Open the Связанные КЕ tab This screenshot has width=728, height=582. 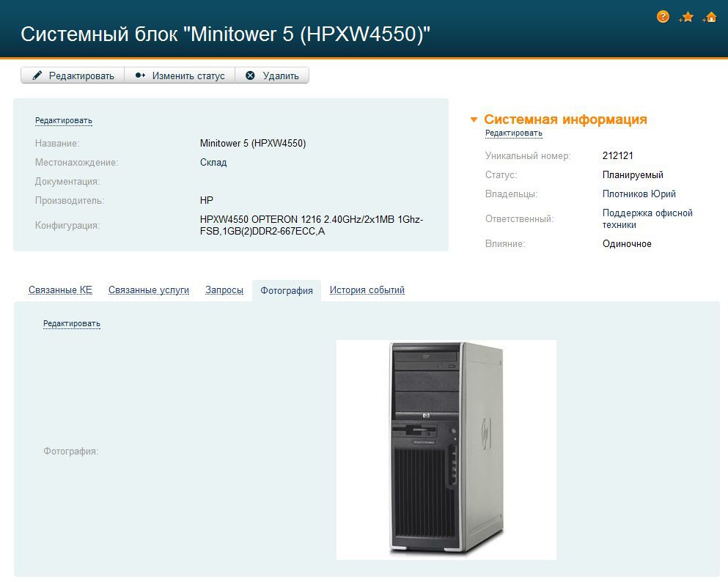[60, 290]
